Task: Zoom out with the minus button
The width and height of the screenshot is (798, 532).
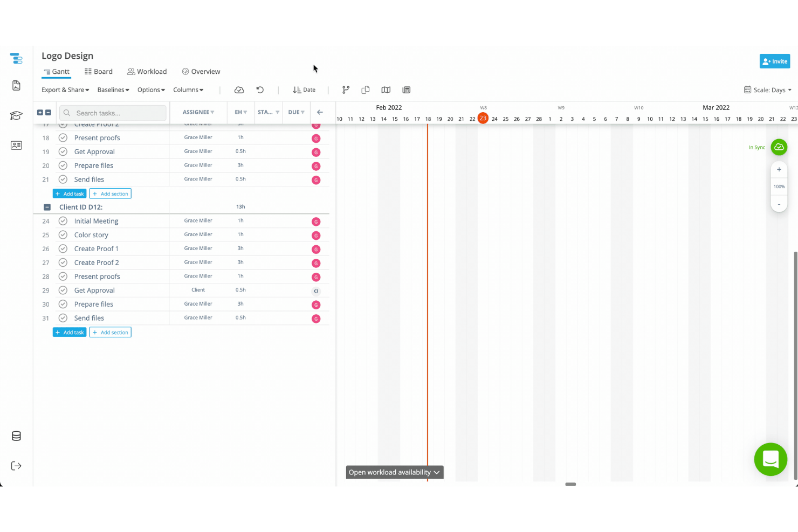Action: (x=779, y=204)
